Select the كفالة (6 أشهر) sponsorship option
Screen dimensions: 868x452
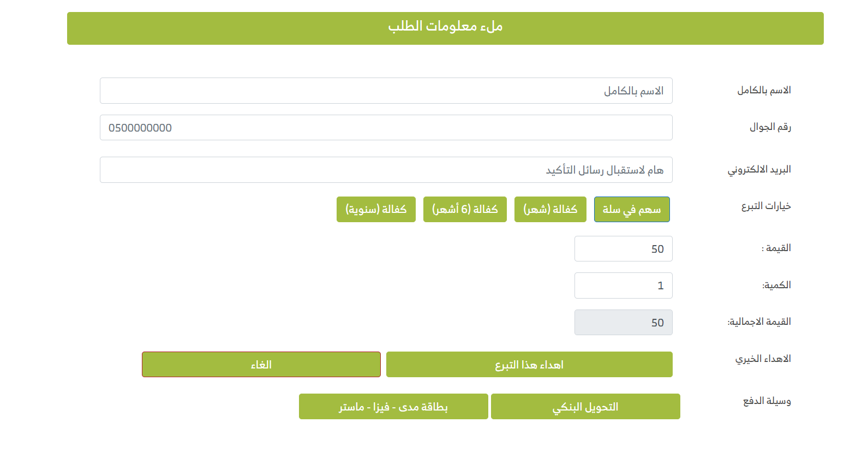[465, 209]
